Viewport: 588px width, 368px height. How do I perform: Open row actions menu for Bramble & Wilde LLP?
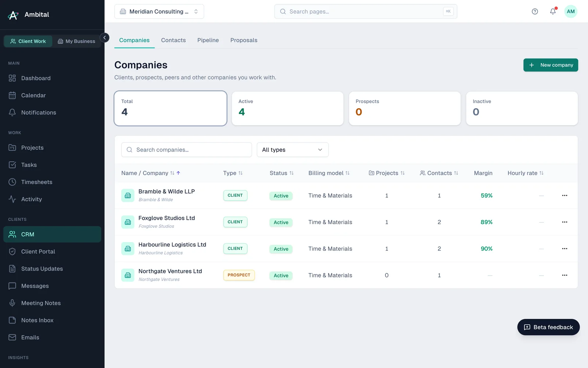click(x=564, y=195)
